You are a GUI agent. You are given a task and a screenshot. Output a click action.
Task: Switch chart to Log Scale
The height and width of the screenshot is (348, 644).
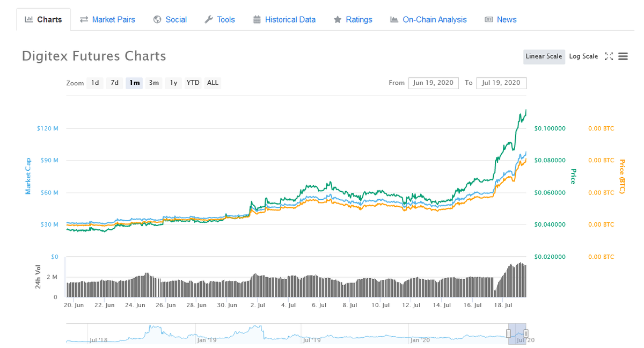[x=583, y=56]
